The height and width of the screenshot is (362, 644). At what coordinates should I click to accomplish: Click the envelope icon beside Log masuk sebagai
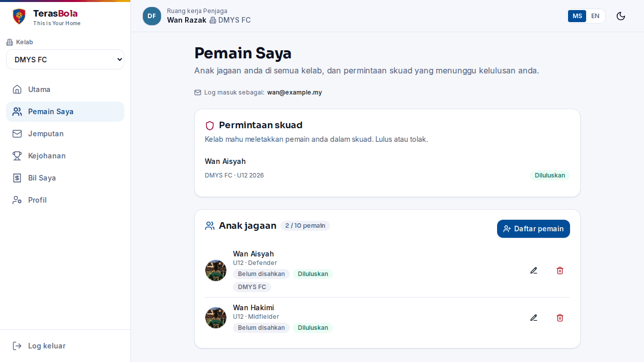click(x=198, y=93)
